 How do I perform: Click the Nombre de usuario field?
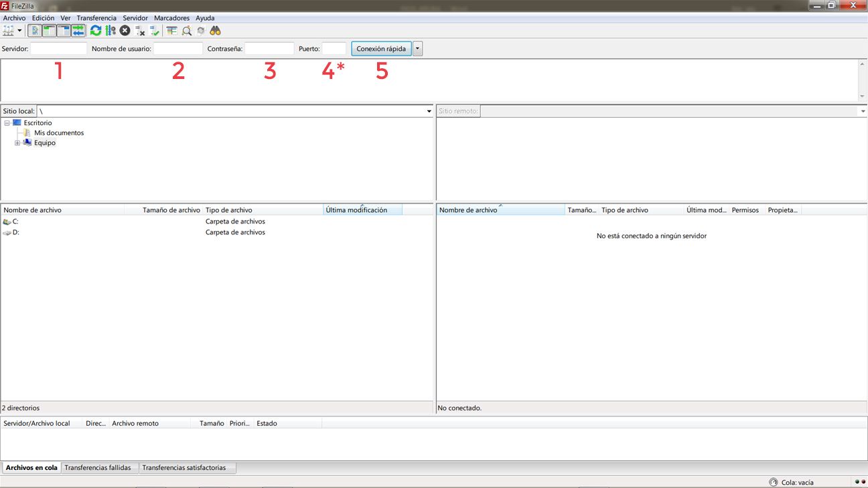[178, 49]
